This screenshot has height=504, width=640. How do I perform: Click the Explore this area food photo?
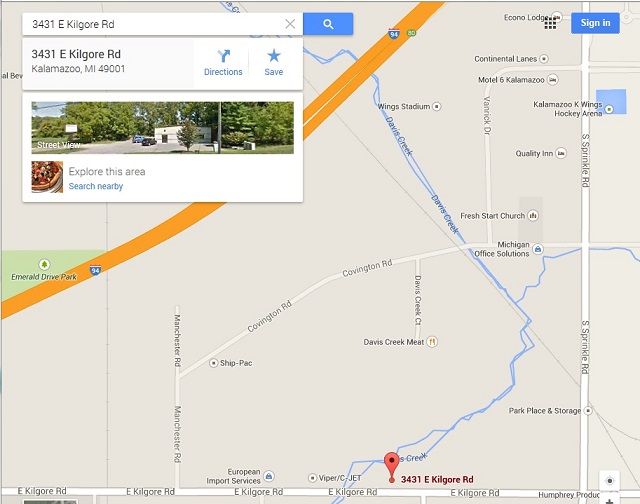(47, 177)
